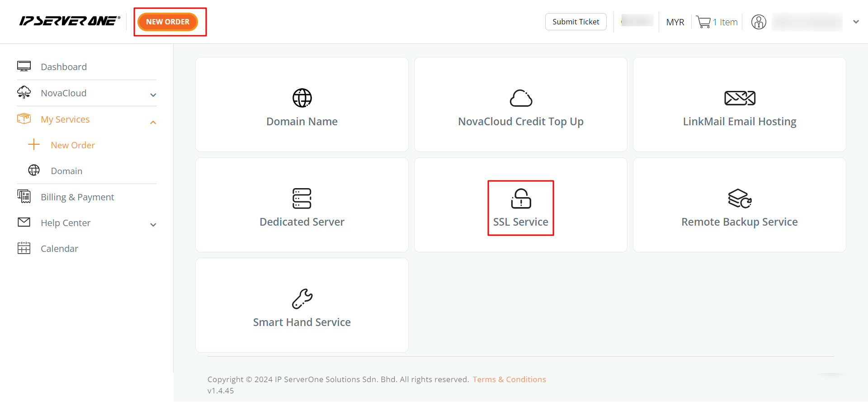Open Dashboard from the sidebar
Image resolution: width=868 pixels, height=402 pixels.
64,67
